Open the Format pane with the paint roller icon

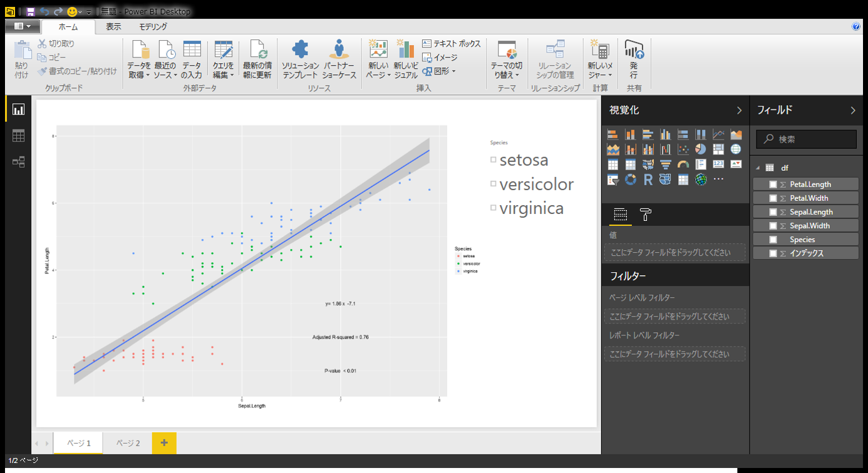pos(645,215)
